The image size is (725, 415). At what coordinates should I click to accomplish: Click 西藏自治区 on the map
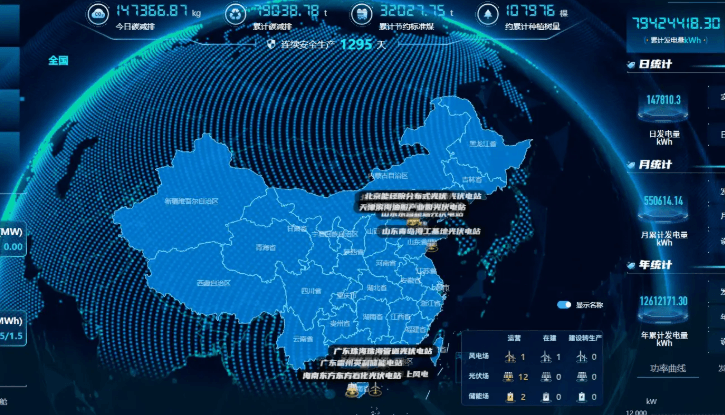point(213,283)
